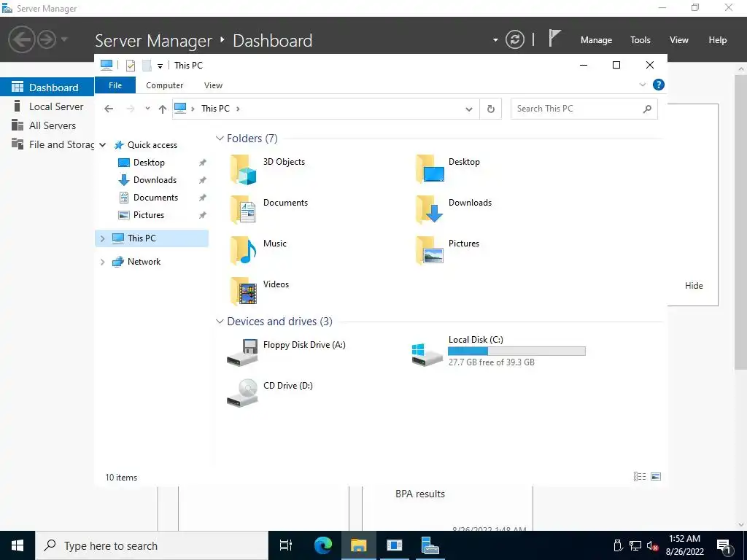Click BPA results in Server Manager
Image resolution: width=747 pixels, height=560 pixels.
[x=420, y=494]
